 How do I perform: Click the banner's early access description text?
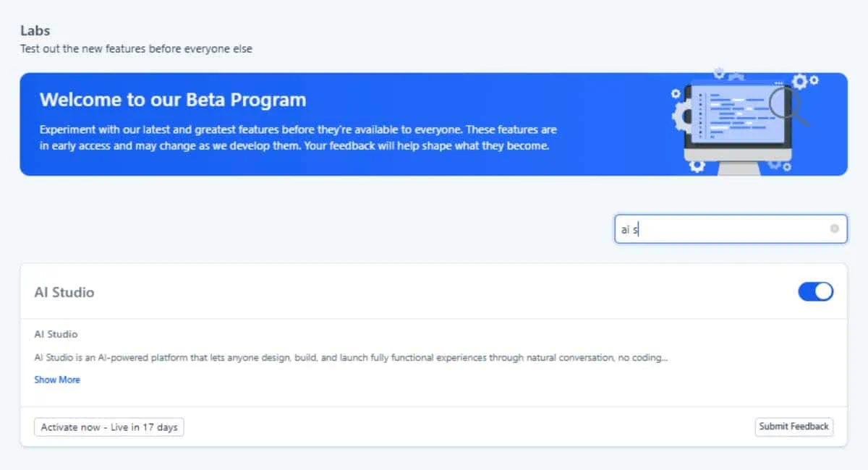point(298,137)
